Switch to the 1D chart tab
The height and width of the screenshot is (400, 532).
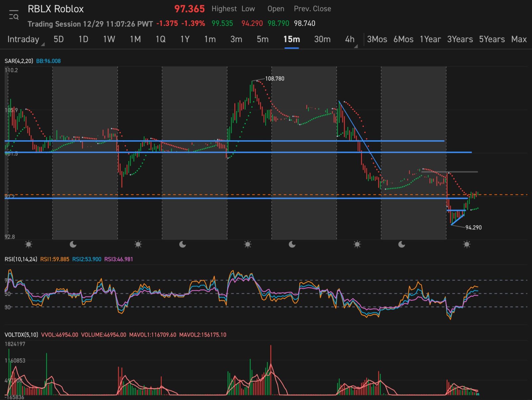[x=83, y=39]
